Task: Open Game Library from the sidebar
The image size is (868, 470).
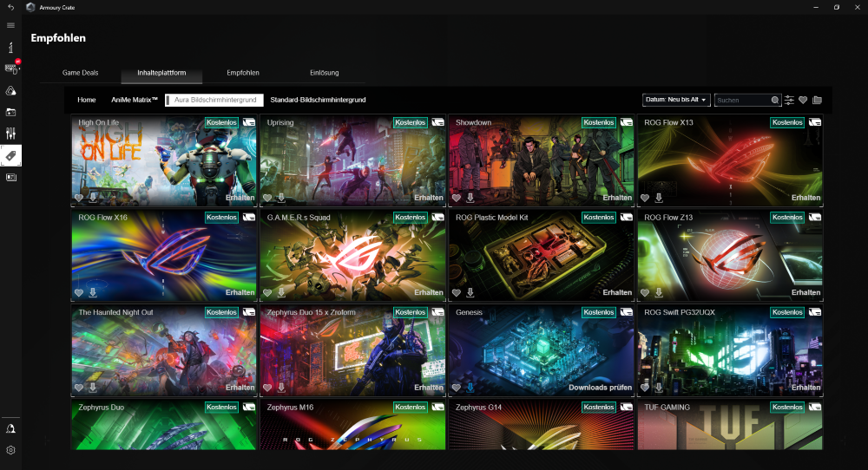Action: pyautogui.click(x=10, y=112)
